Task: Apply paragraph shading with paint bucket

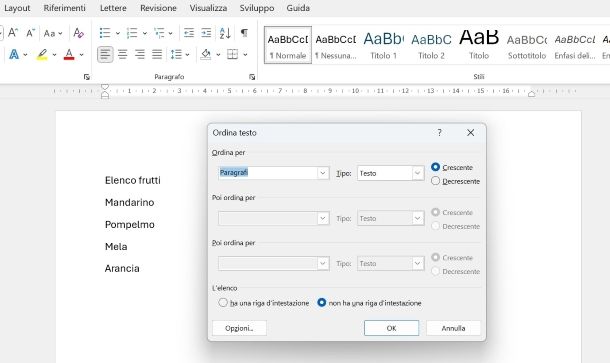Action: pos(205,54)
